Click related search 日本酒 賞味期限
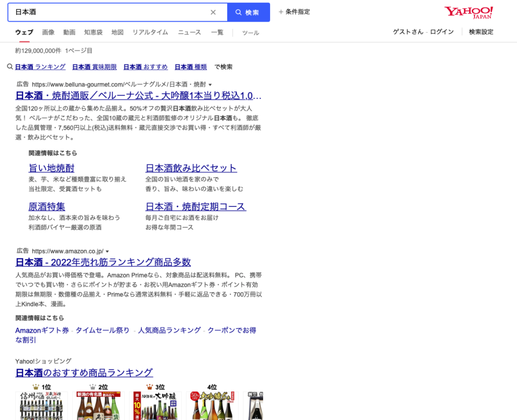This screenshot has width=517, height=420. coord(94,67)
